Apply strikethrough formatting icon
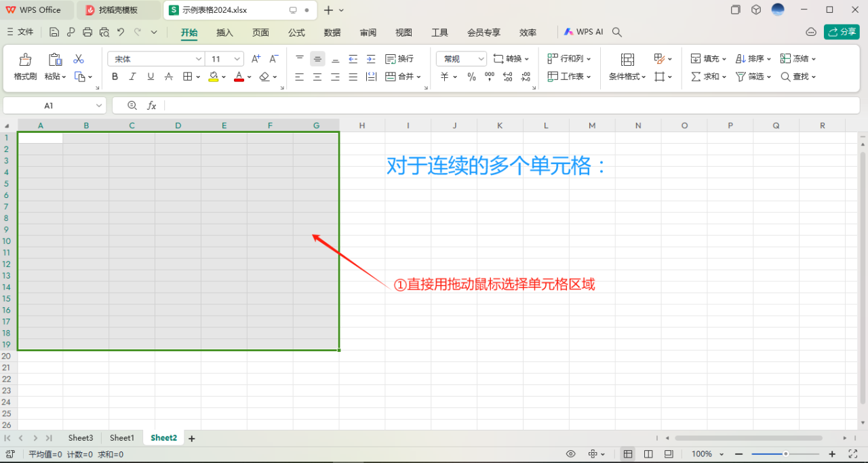The image size is (868, 463). [x=169, y=77]
